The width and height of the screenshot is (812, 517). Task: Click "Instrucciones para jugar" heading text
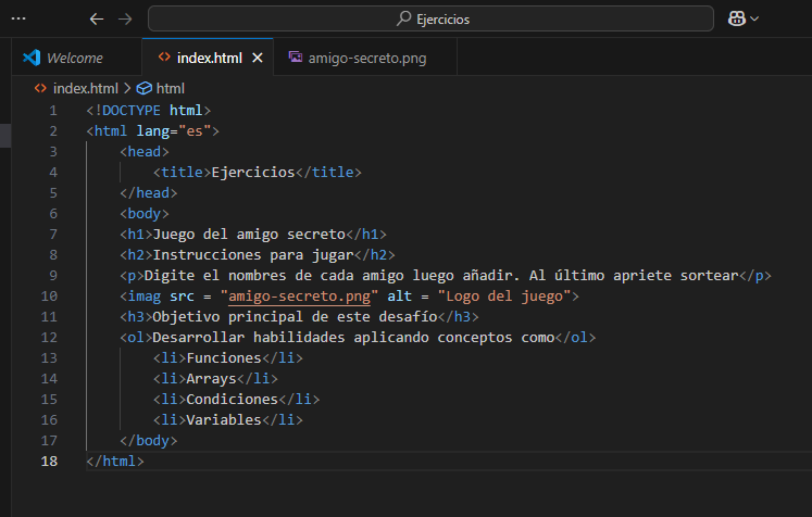pyautogui.click(x=253, y=255)
